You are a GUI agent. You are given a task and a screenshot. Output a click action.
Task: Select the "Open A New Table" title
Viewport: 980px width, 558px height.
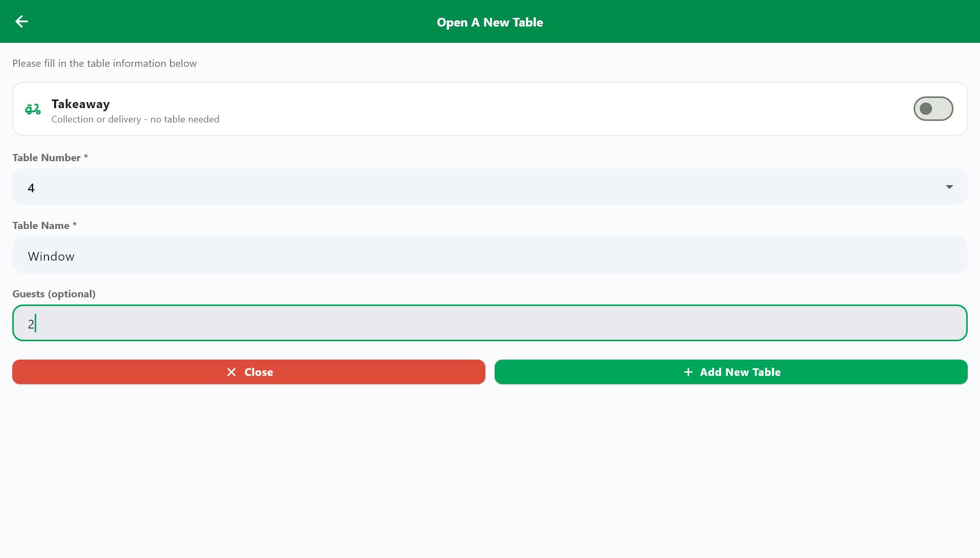[x=490, y=22]
